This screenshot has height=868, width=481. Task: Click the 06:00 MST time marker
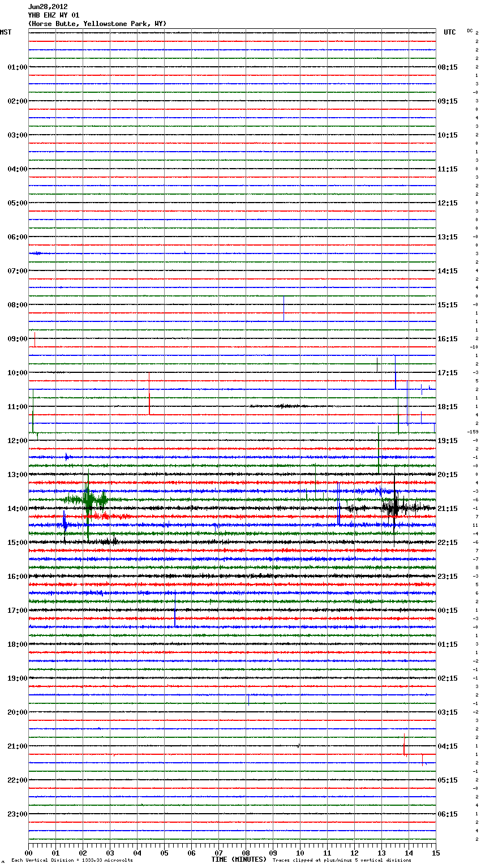click(x=17, y=237)
